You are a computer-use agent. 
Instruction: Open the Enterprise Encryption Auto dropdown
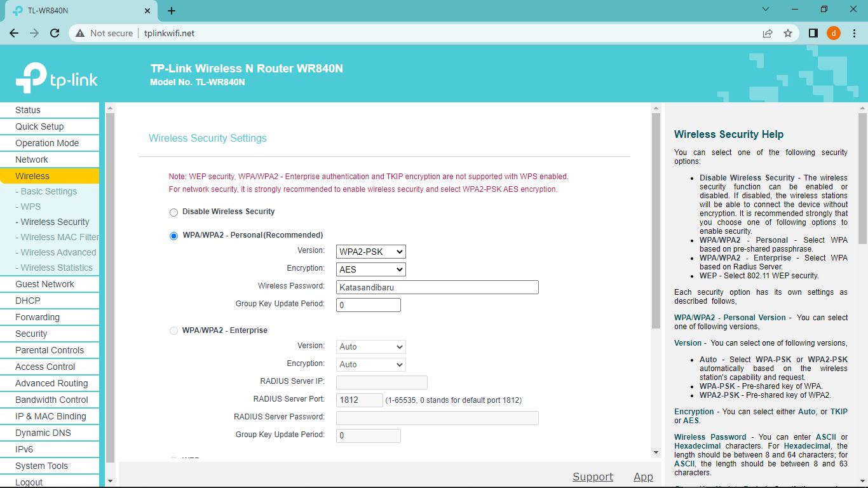click(x=371, y=365)
